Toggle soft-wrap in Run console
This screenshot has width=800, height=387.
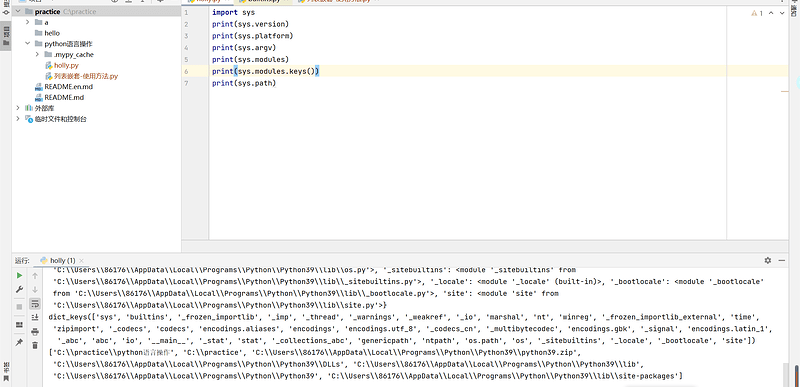point(35,304)
